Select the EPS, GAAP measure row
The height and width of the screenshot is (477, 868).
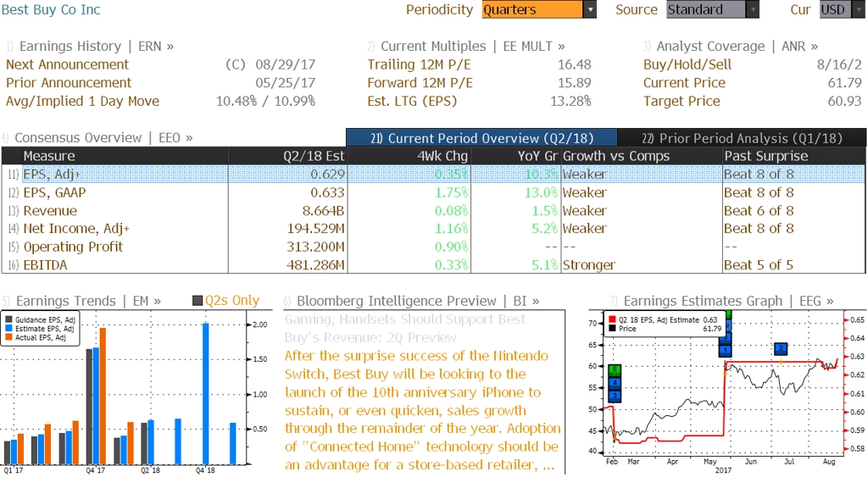click(433, 192)
